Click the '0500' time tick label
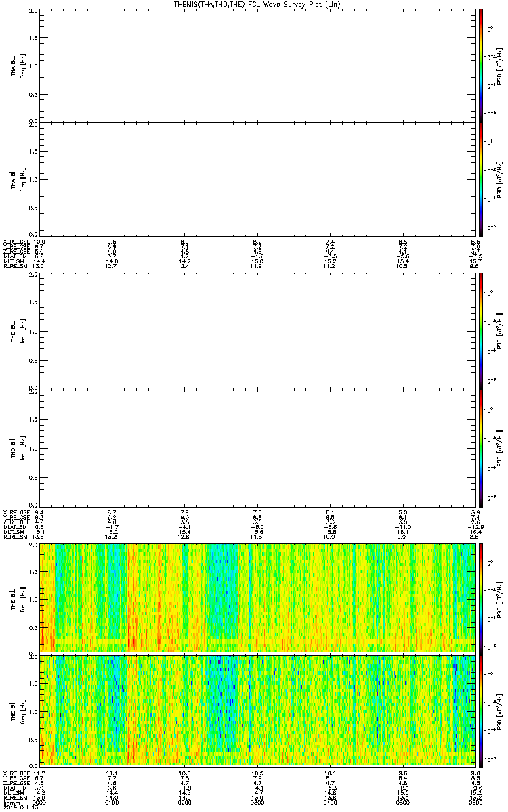Screen dimensions: 508x812 tap(402, 801)
